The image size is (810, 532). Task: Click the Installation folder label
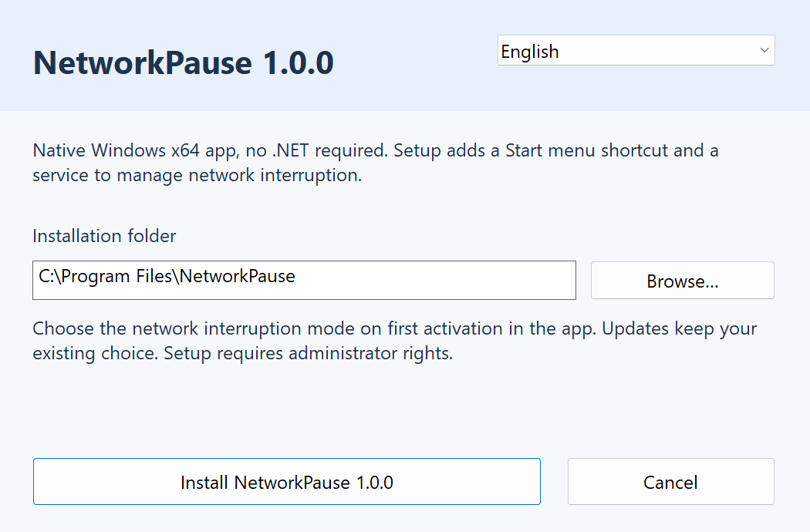(104, 236)
